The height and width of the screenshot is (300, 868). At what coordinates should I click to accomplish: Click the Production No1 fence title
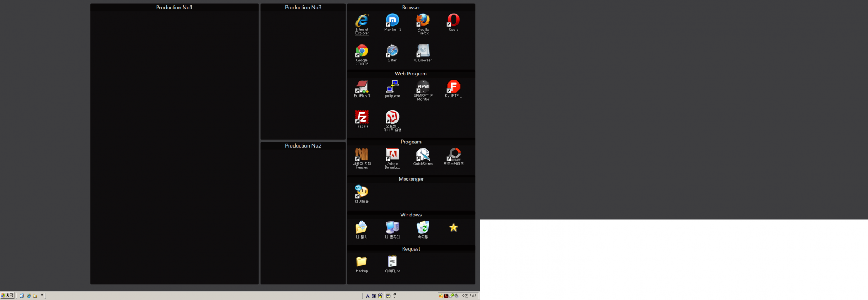(174, 8)
